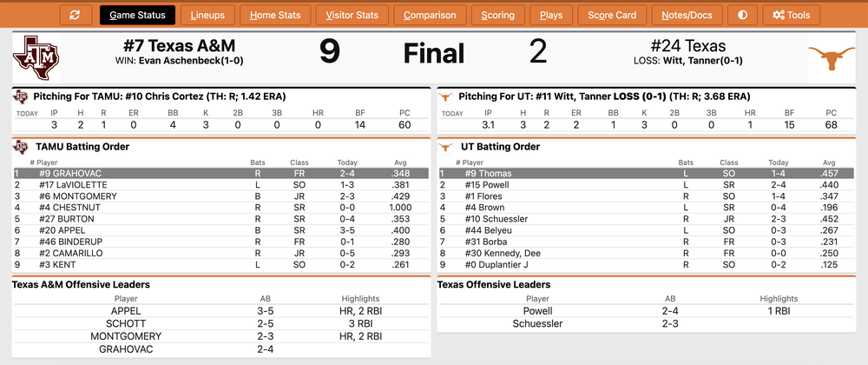The height and width of the screenshot is (365, 868).
Task: Click the Longhorn icon beside UT Batting Order
Action: (445, 147)
